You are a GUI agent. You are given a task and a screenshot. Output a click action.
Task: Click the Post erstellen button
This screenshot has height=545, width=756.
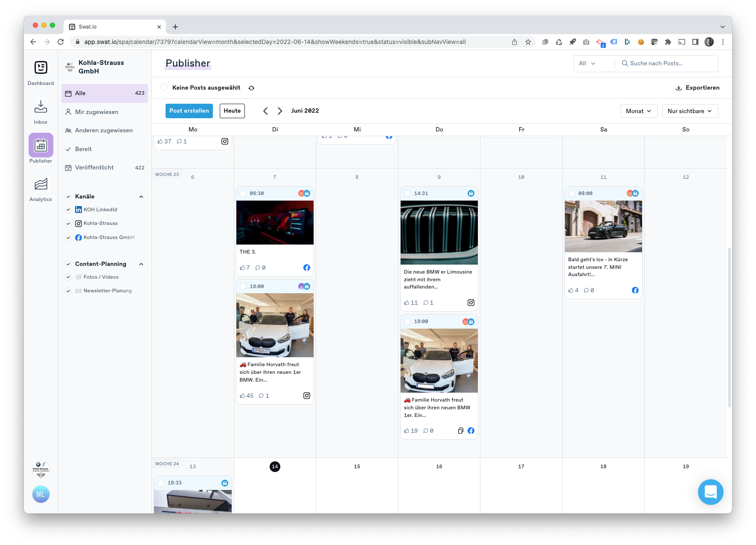(189, 111)
